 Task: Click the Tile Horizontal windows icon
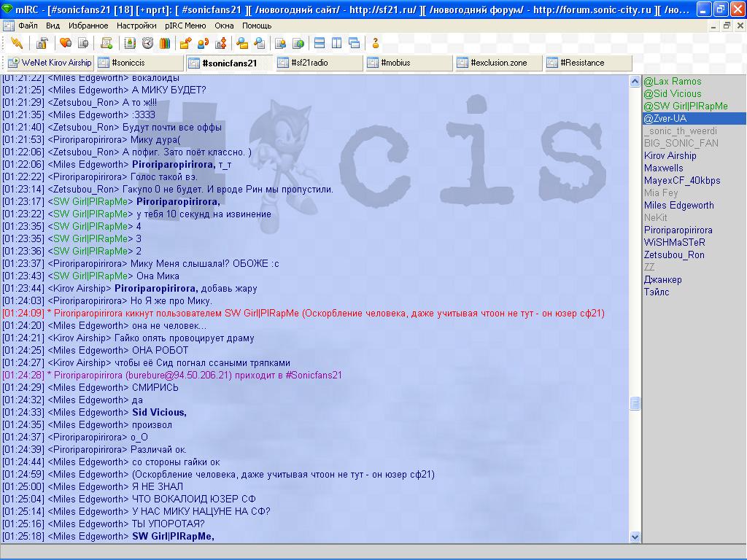pyautogui.click(x=320, y=43)
